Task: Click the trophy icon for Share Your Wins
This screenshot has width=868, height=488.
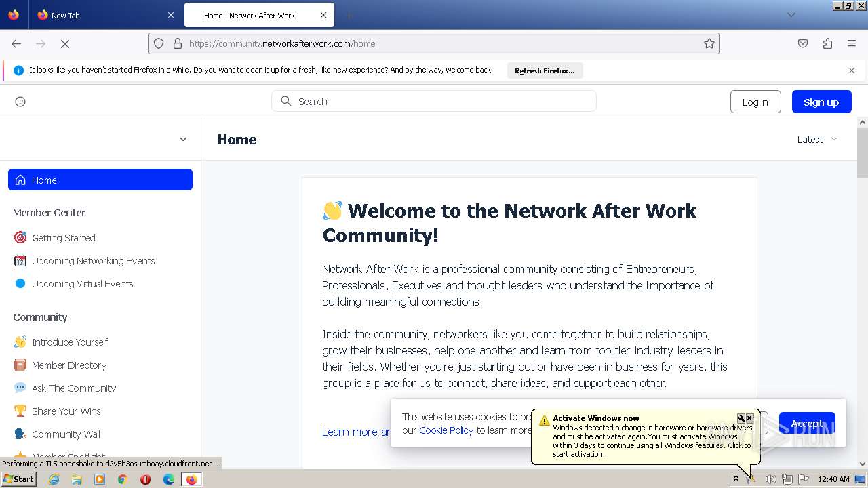Action: (20, 411)
